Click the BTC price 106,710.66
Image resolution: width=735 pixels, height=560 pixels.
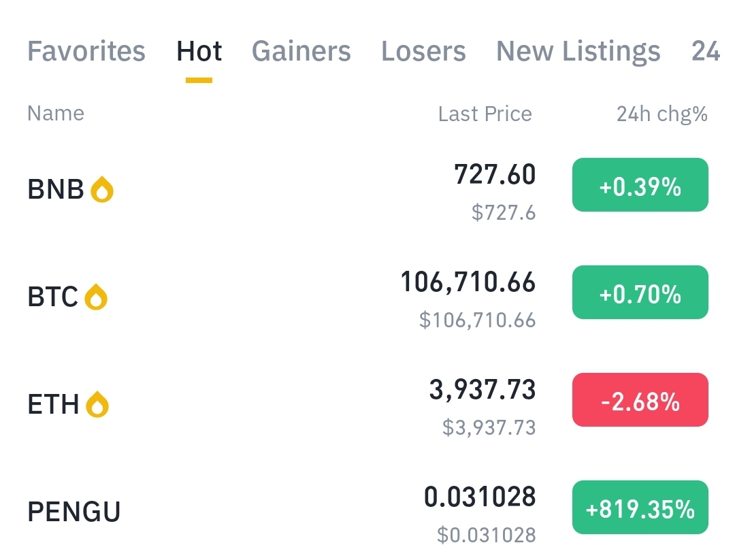pos(468,282)
